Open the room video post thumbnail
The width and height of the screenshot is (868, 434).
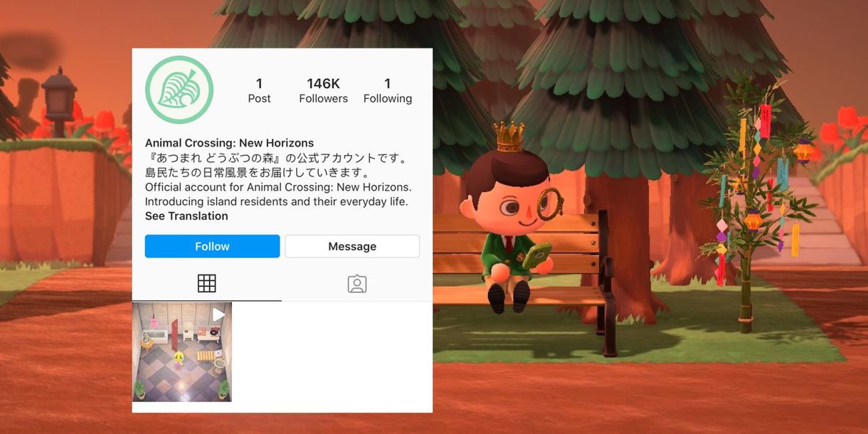[x=182, y=352]
